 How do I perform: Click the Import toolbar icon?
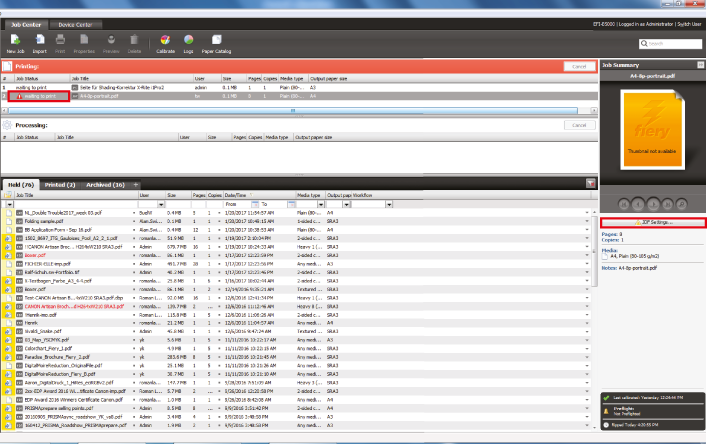(40, 42)
